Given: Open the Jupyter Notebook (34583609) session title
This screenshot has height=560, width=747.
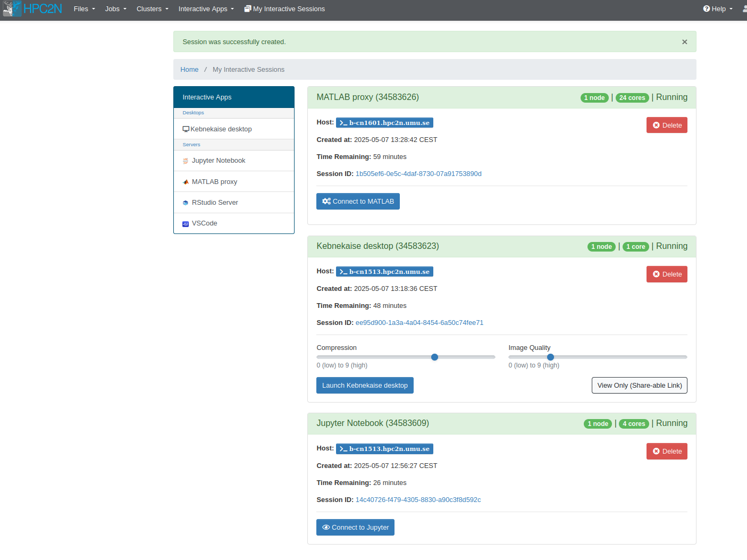Looking at the screenshot, I should tap(373, 423).
